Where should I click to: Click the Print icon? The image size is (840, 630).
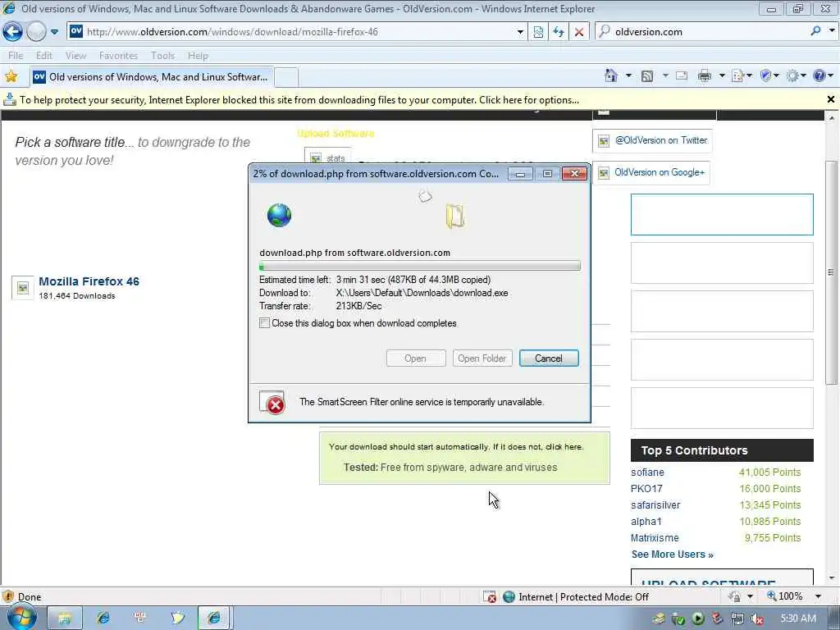point(705,76)
